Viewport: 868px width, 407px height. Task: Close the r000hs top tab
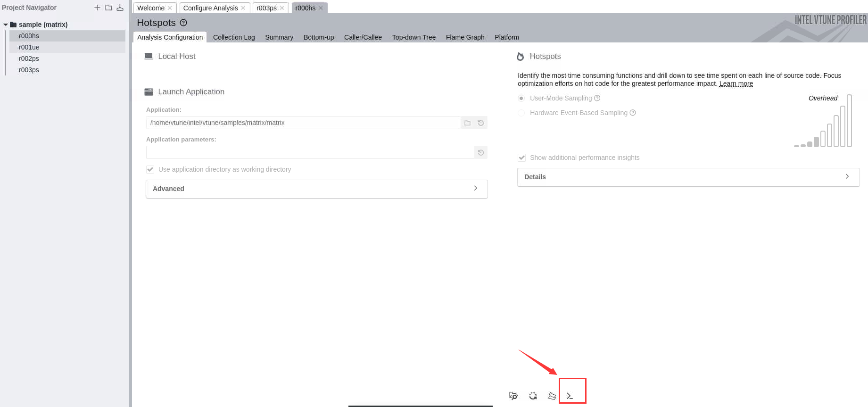point(321,8)
